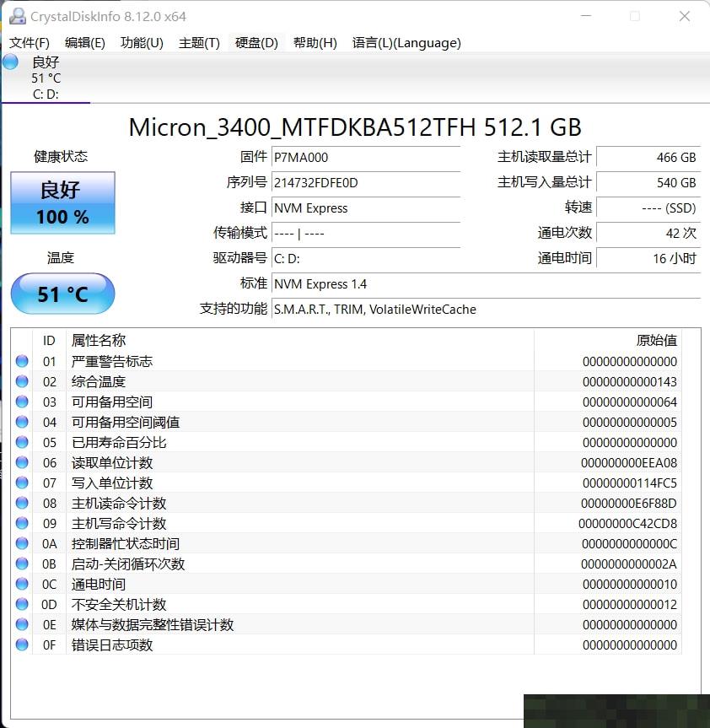Click status orb for attribute 0C 通电时间
Image resolution: width=710 pixels, height=728 pixels.
tap(22, 584)
